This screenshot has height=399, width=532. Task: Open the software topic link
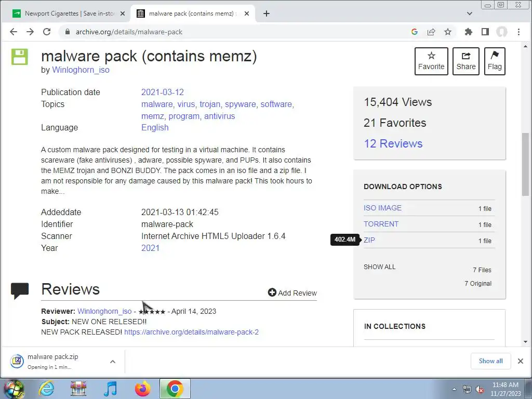pyautogui.click(x=276, y=104)
